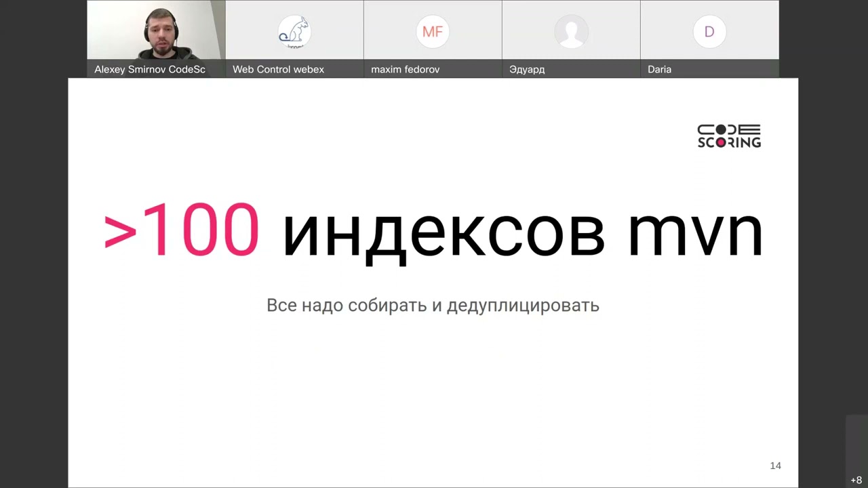Click the CodeScoring logo on the slide
The image size is (868, 488).
click(729, 136)
